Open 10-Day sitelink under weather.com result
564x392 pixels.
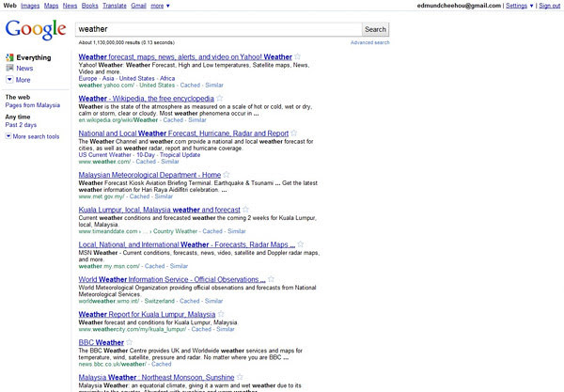(x=146, y=155)
